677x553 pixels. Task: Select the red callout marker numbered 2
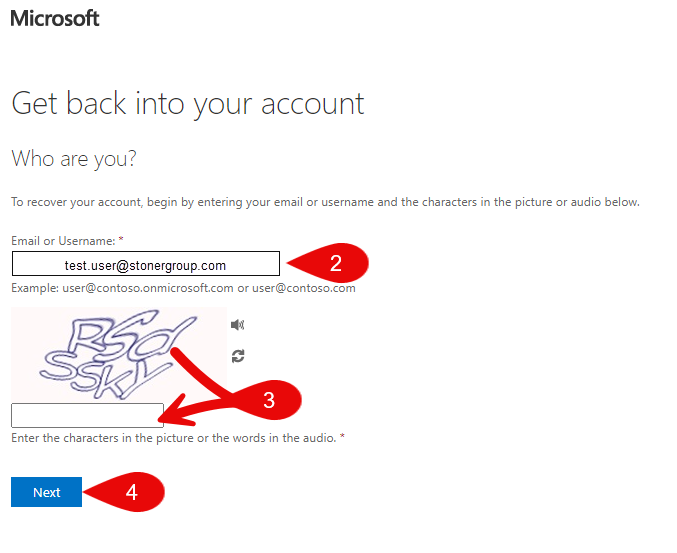pos(328,263)
